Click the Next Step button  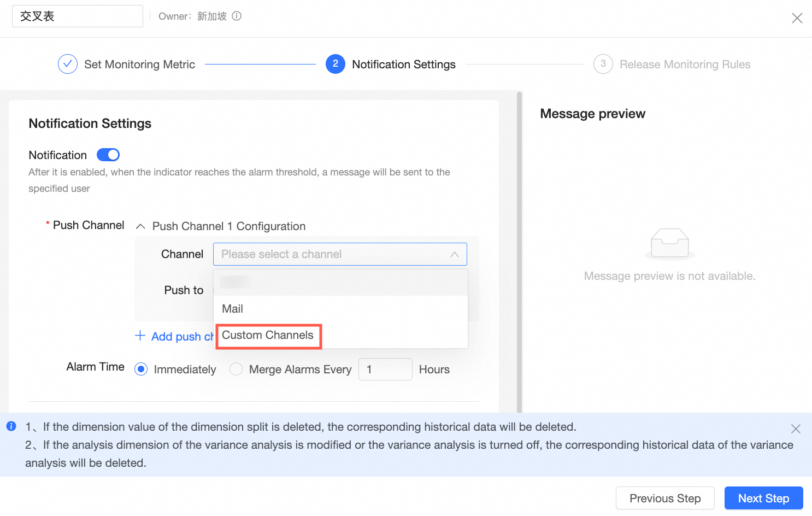point(763,498)
